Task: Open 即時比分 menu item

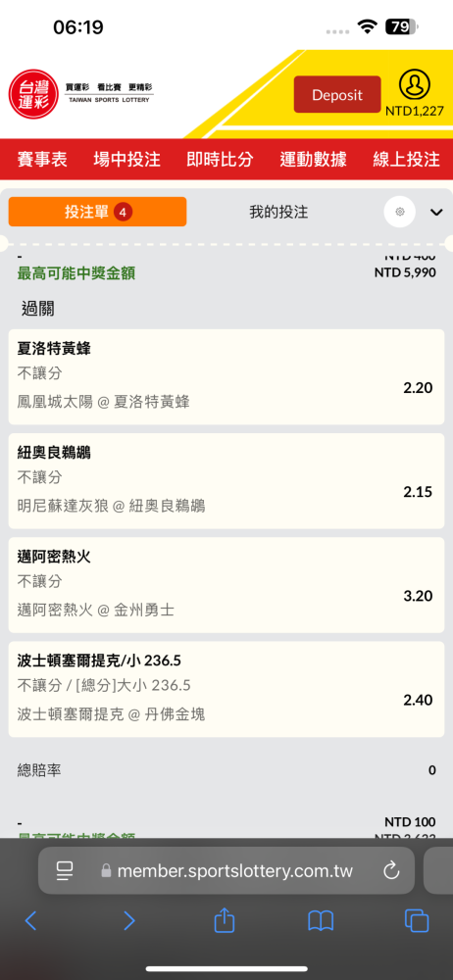Action: pos(221,160)
